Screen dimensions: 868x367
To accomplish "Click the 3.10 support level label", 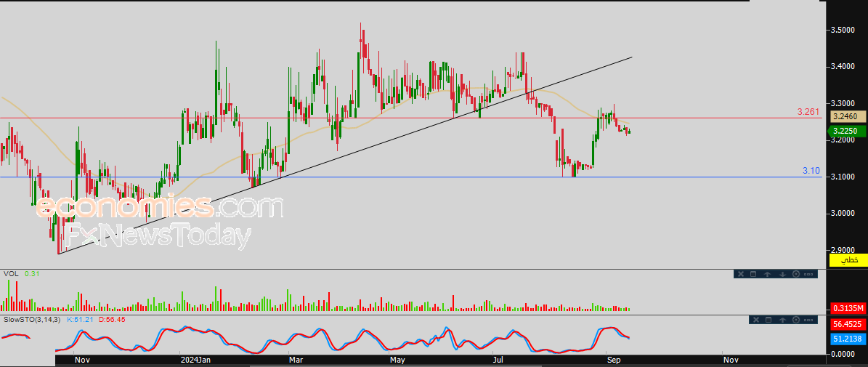I will (x=811, y=171).
